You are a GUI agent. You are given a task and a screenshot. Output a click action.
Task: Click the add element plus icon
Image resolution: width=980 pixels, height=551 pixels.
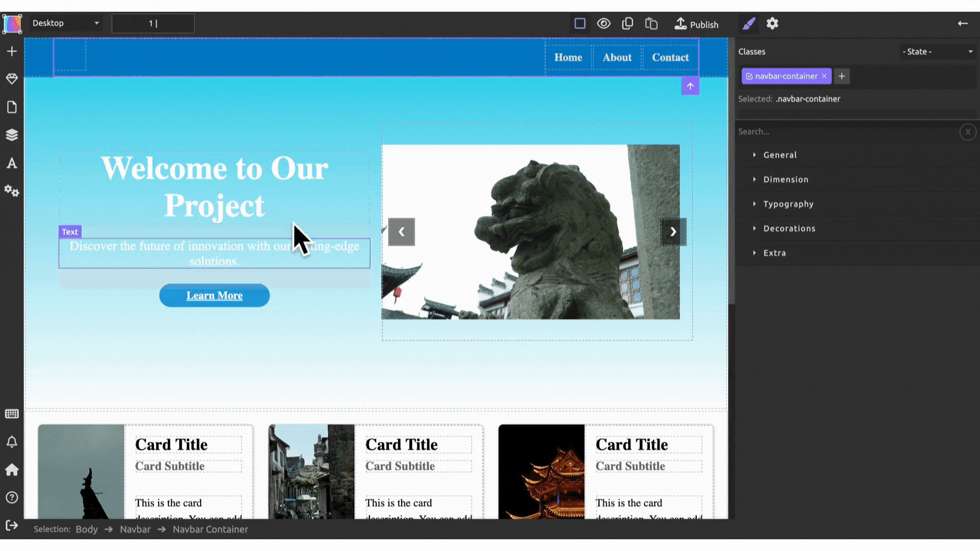12,51
